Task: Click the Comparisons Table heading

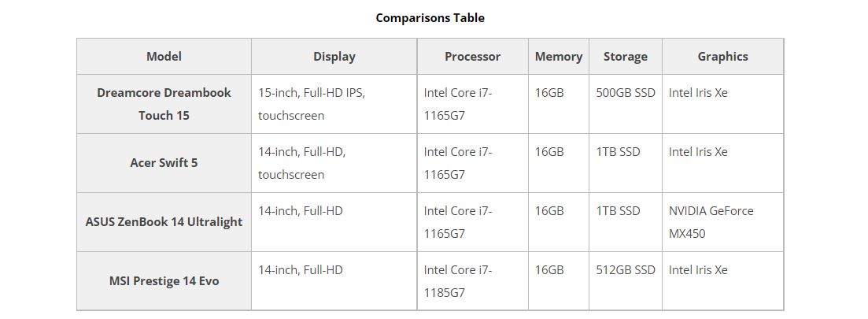Action: tap(430, 17)
